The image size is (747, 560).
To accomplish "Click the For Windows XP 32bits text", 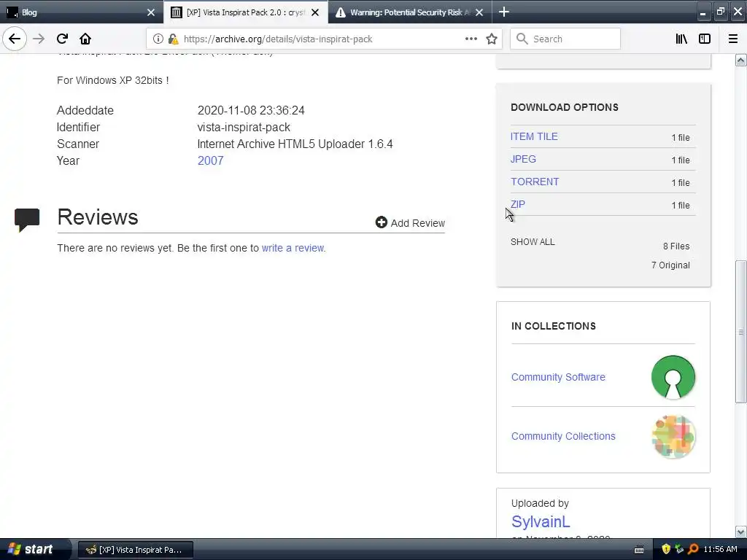I will pos(113,80).
